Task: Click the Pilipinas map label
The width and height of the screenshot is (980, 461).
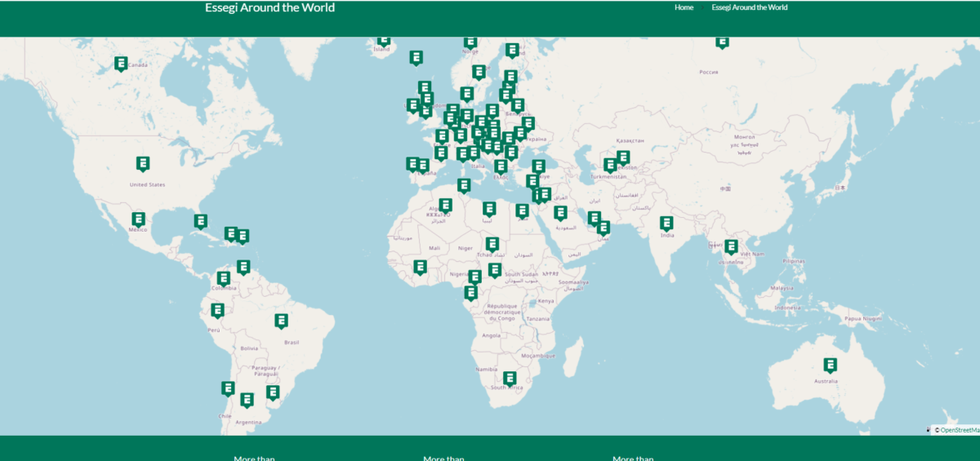Action: (794, 261)
